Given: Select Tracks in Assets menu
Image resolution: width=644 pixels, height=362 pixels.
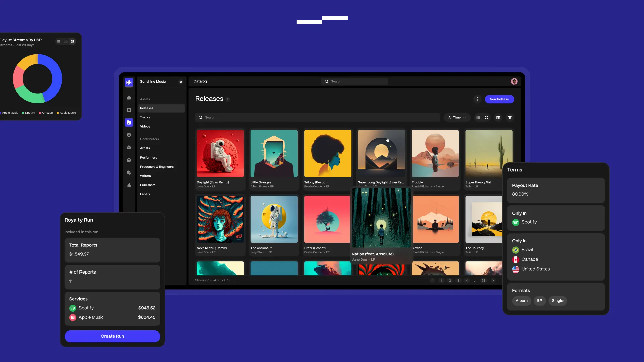Looking at the screenshot, I should pyautogui.click(x=145, y=117).
